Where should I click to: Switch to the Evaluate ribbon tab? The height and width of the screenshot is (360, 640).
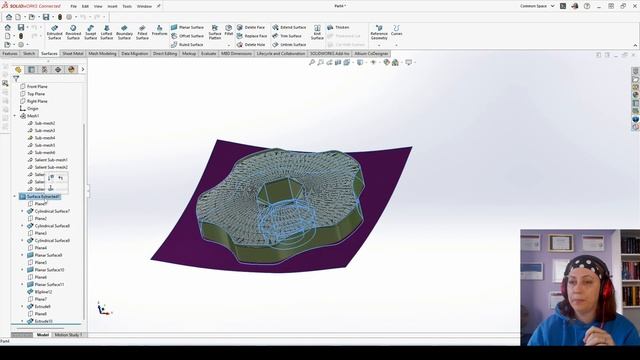coord(208,53)
